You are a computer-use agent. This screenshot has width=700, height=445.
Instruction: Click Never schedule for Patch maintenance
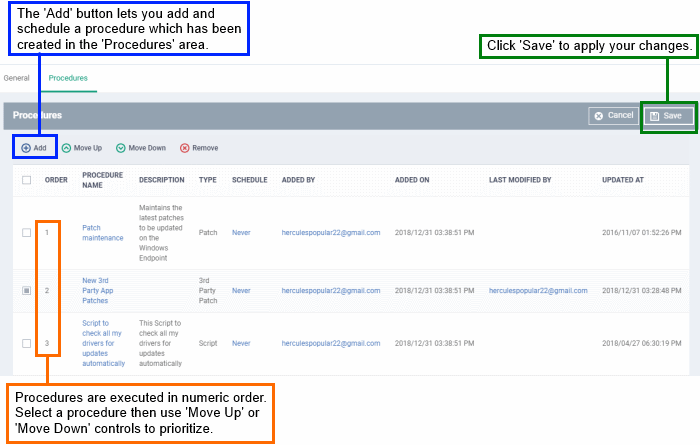pyautogui.click(x=241, y=233)
